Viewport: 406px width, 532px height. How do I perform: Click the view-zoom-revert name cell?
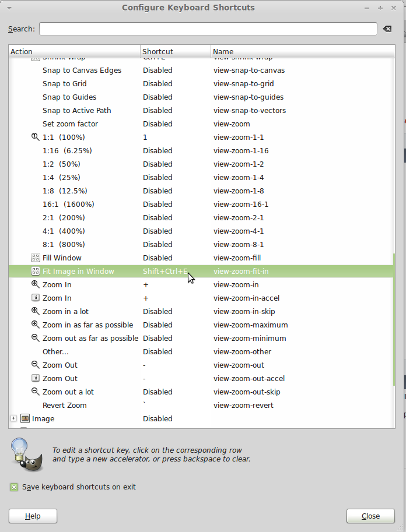point(243,405)
